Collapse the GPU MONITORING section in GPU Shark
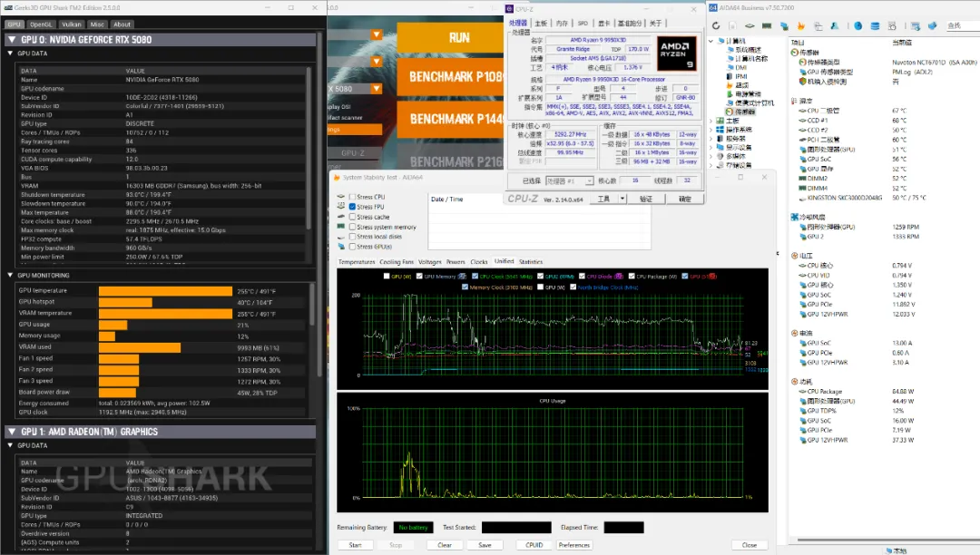 10,275
